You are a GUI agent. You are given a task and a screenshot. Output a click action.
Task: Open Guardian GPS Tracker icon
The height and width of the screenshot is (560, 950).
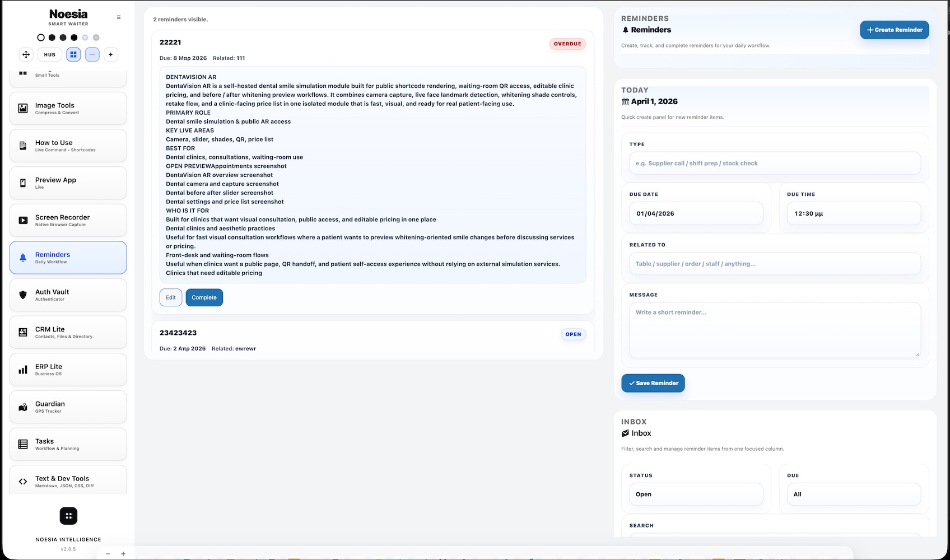pyautogui.click(x=23, y=407)
